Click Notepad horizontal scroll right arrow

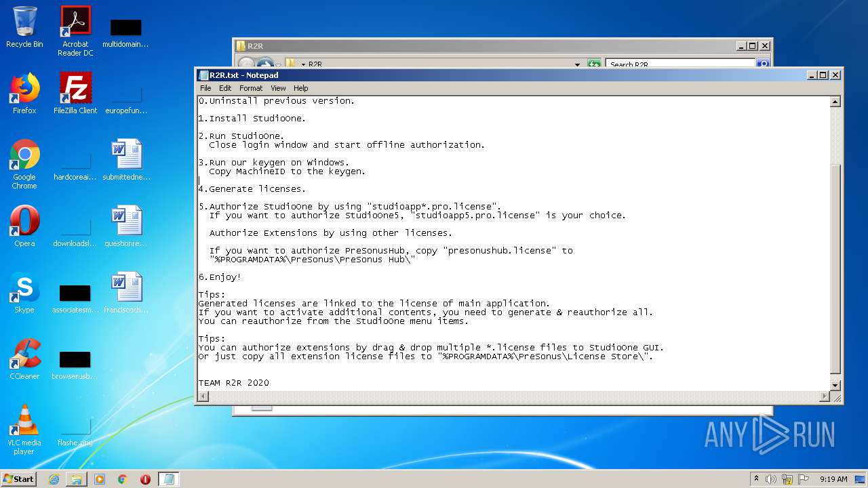point(825,397)
